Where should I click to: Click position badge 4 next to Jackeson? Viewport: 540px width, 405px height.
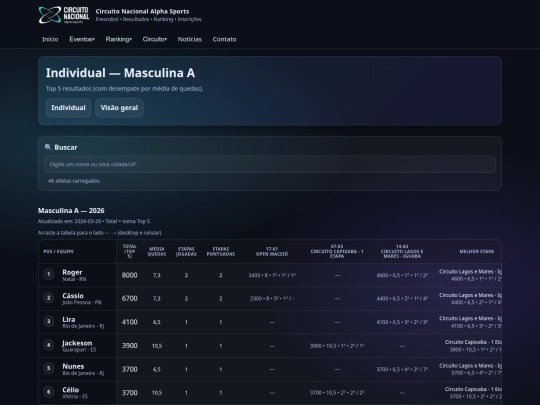point(49,345)
